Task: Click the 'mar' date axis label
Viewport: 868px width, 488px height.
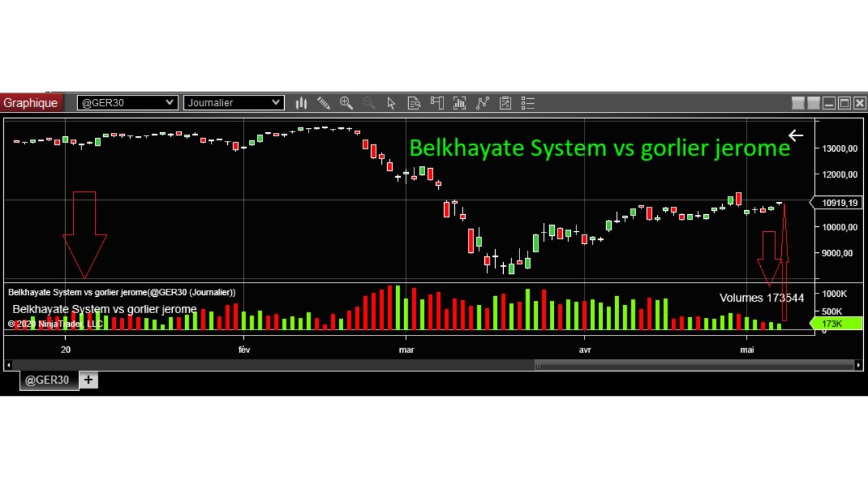Action: 406,350
